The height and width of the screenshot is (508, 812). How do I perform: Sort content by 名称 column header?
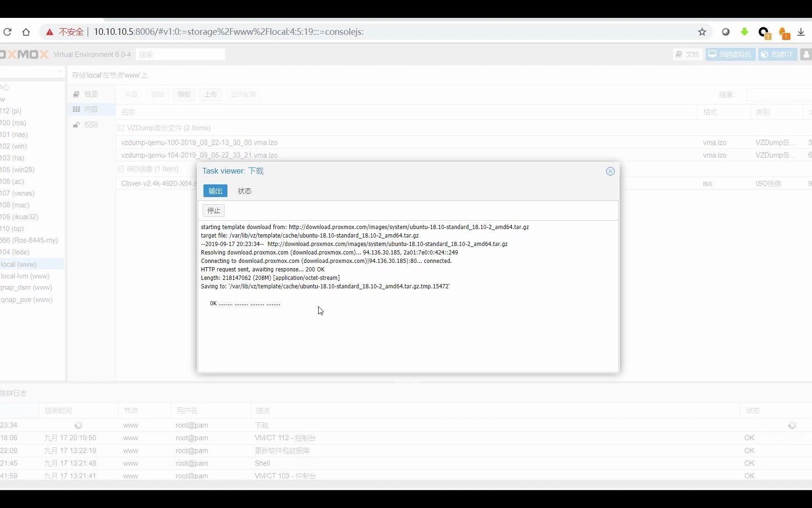pos(406,112)
